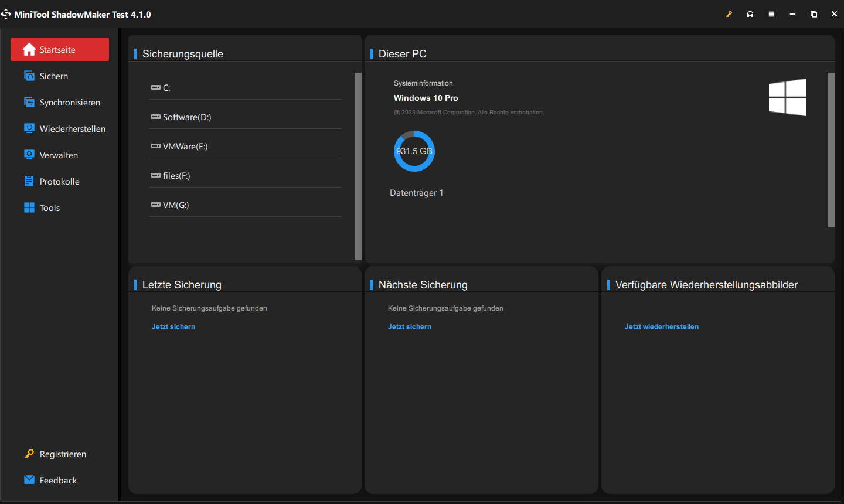
Task: Open the Sichern page
Action: 53,76
